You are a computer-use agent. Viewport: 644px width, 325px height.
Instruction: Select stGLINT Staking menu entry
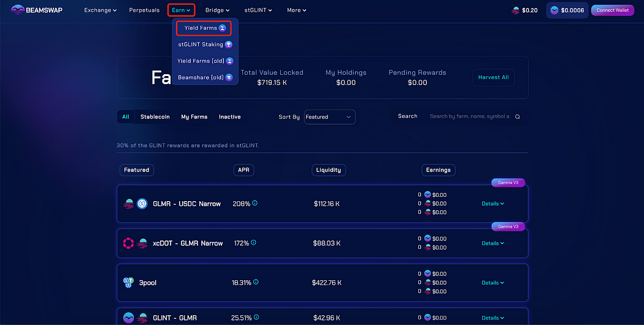pos(205,44)
